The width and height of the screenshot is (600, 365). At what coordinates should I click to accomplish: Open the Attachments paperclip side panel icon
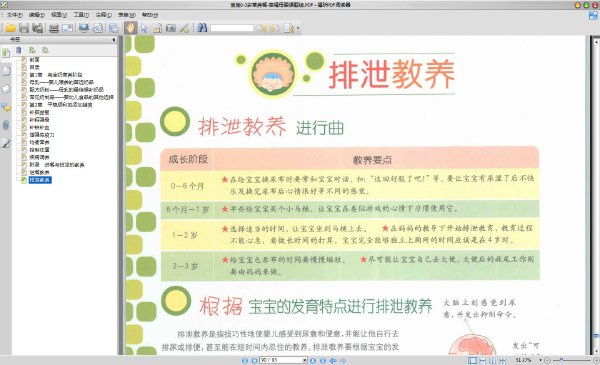coord(6,125)
